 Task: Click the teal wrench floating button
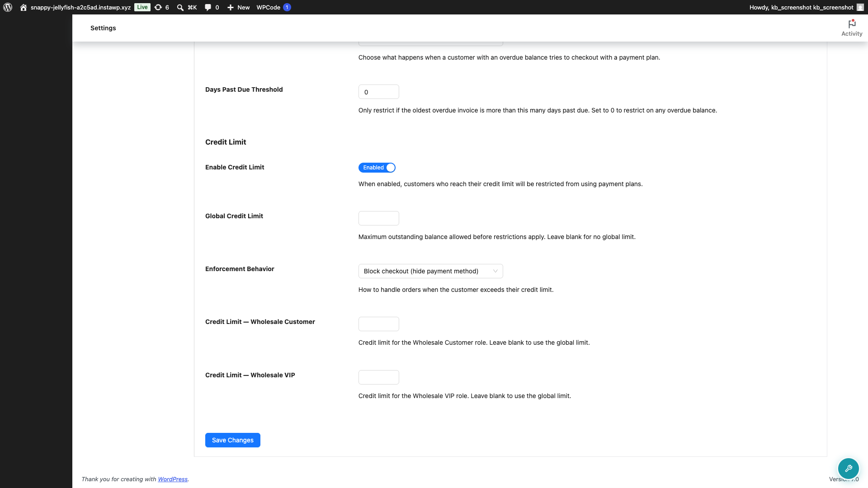click(x=848, y=469)
